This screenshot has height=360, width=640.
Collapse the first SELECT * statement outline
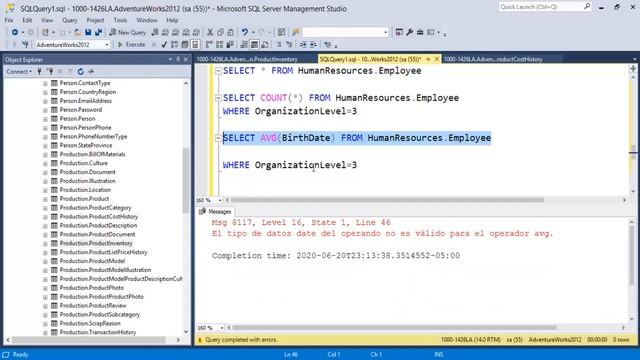(x=218, y=71)
